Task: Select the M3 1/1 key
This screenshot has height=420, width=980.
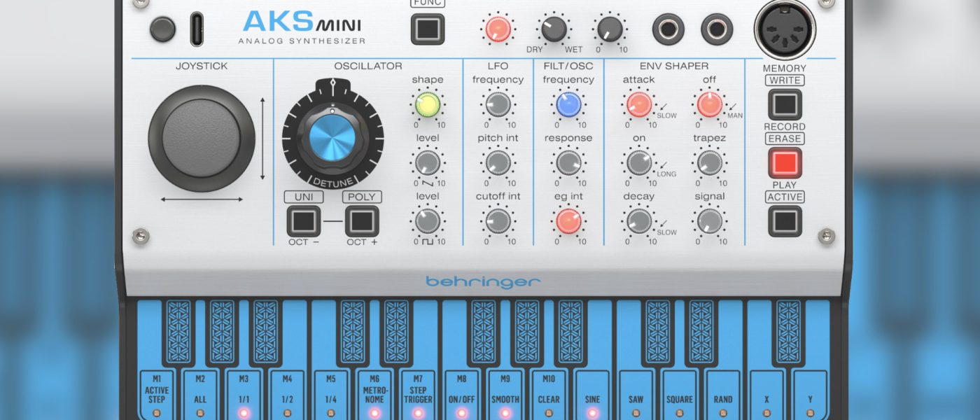Action: (244, 395)
